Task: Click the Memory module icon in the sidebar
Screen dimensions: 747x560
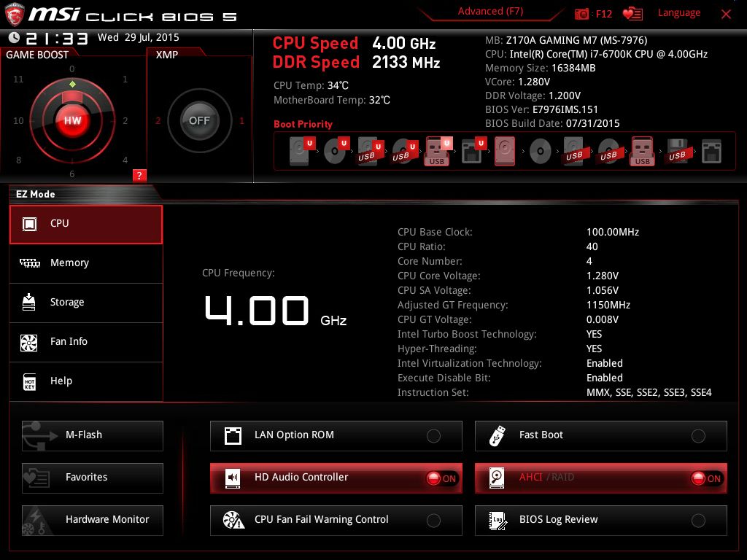Action: pyautogui.click(x=29, y=262)
